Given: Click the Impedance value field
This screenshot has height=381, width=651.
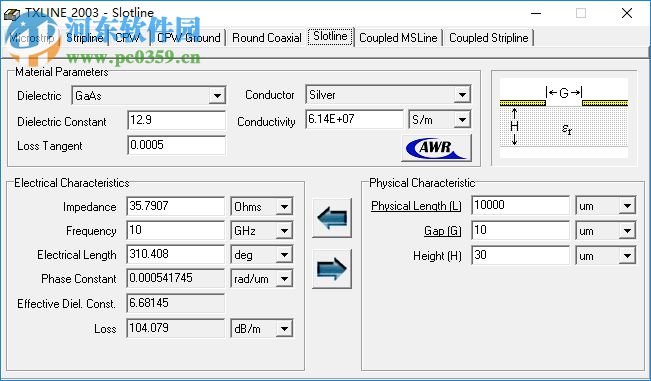Looking at the screenshot, I should pos(175,206).
